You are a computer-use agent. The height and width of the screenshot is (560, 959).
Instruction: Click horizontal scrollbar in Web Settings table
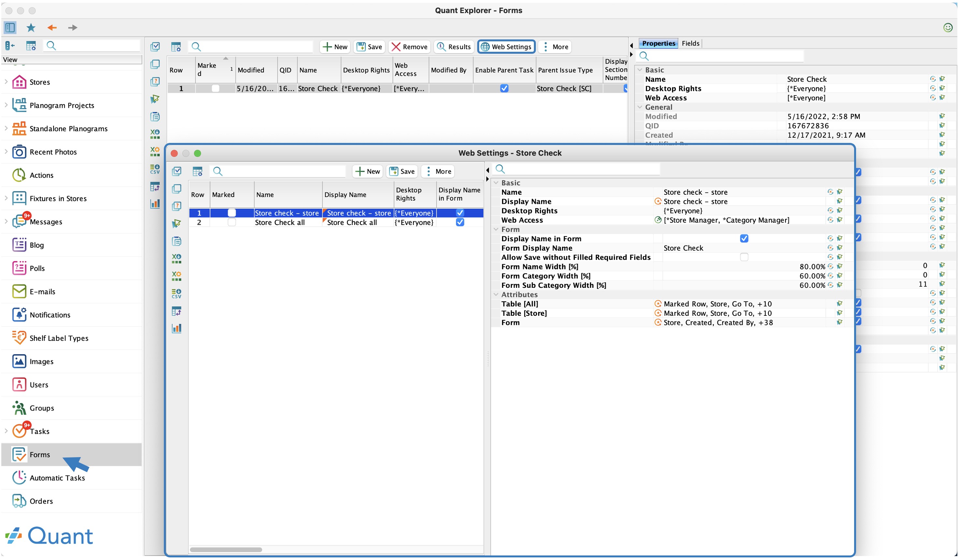coord(226,550)
